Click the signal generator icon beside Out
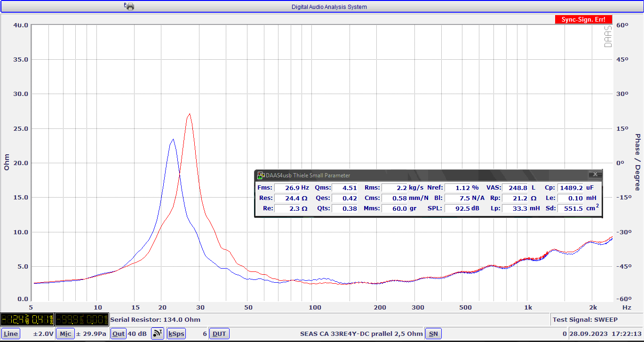644x342 pixels. tap(157, 334)
